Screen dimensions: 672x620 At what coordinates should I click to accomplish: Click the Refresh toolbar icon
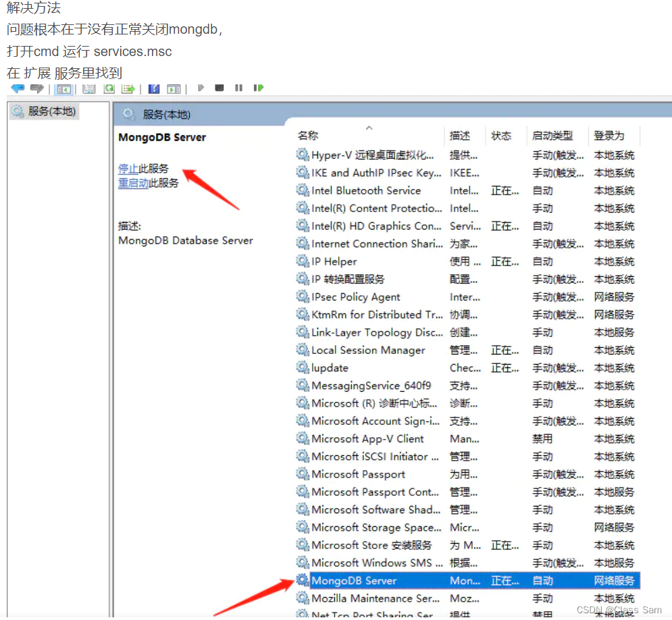[x=109, y=88]
